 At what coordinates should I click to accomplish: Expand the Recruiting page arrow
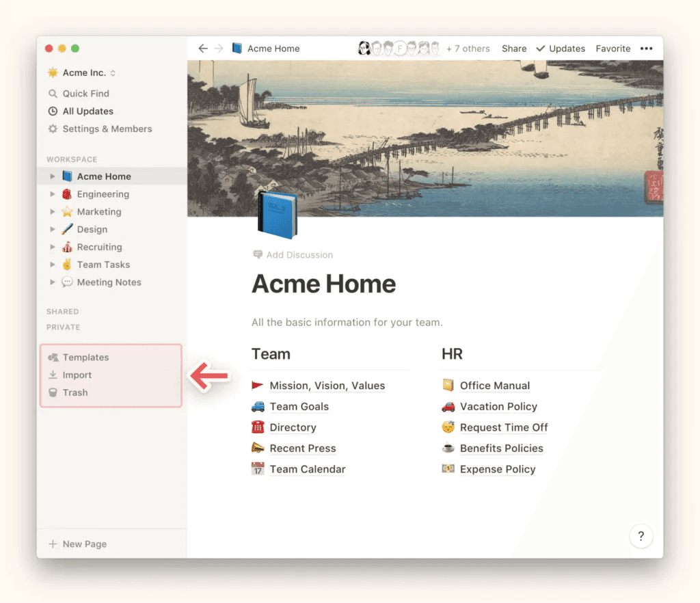coord(52,247)
